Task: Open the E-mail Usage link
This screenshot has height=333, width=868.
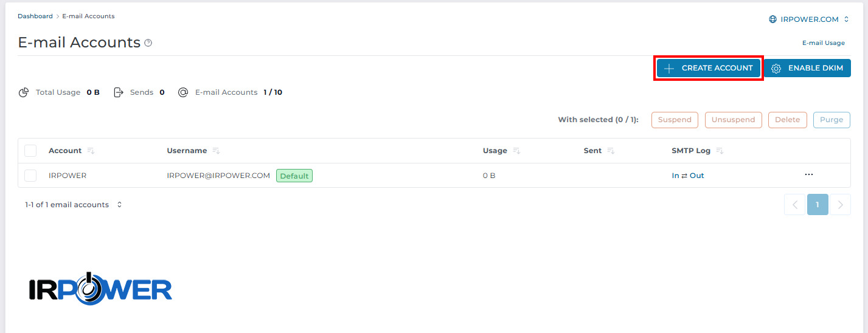Action: pos(824,43)
